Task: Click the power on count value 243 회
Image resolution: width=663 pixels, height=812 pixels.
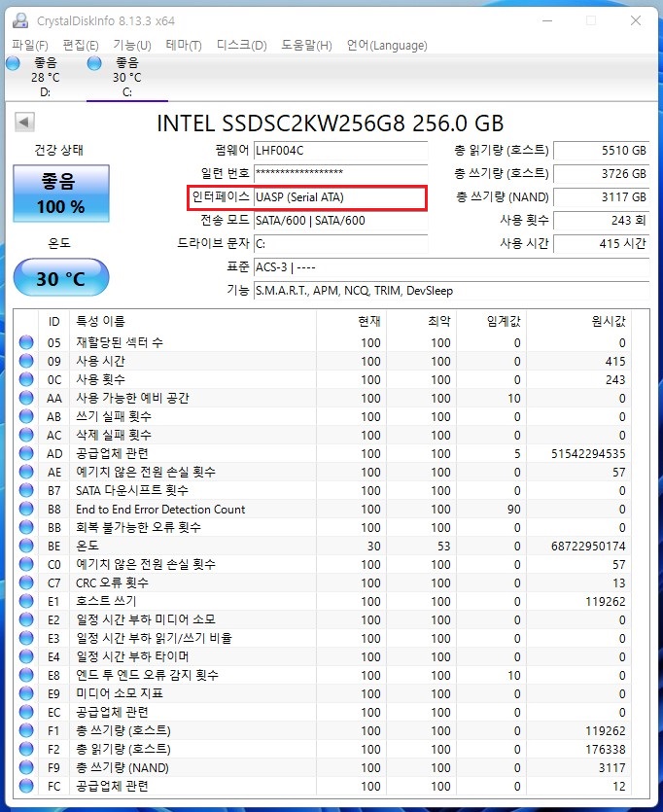Action: coord(602,221)
